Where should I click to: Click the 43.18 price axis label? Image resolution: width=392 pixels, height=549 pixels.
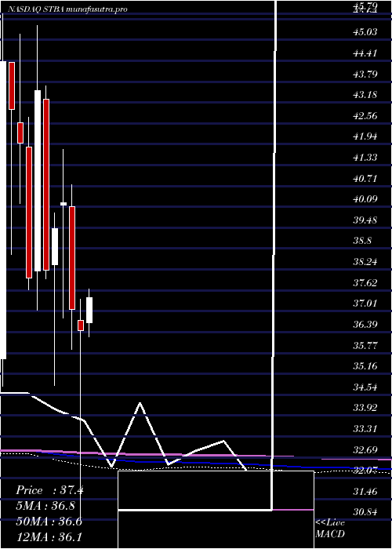pyautogui.click(x=365, y=95)
